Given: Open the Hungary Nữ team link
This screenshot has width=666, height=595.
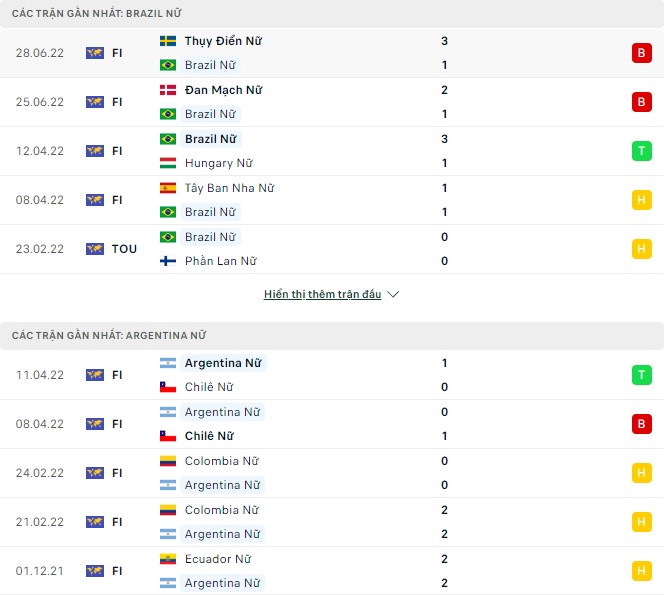Looking at the screenshot, I should click(x=218, y=163).
